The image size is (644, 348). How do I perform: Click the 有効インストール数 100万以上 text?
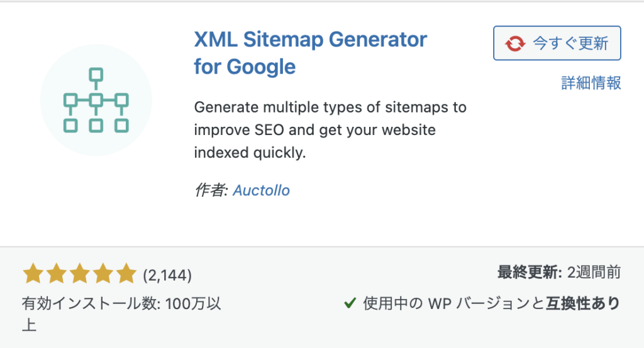pos(121,314)
